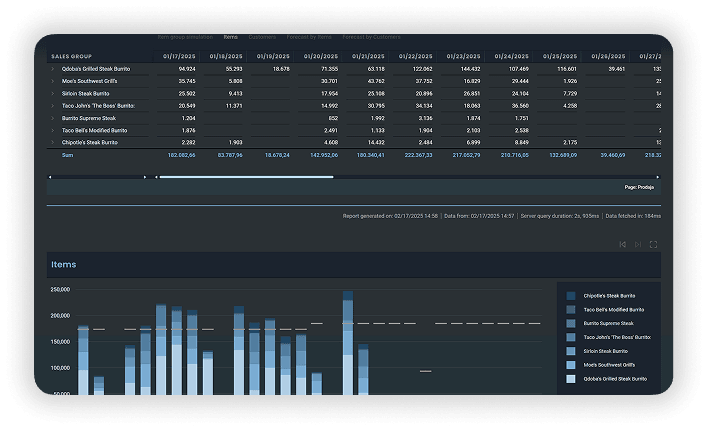This screenshot has height=429, width=708.
Task: Open the Customers tab
Action: 262,36
